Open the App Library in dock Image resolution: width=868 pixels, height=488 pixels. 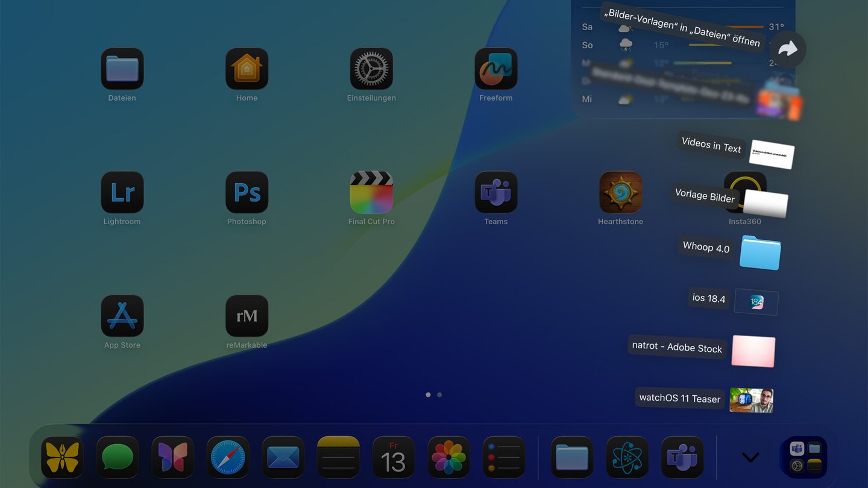tap(805, 457)
